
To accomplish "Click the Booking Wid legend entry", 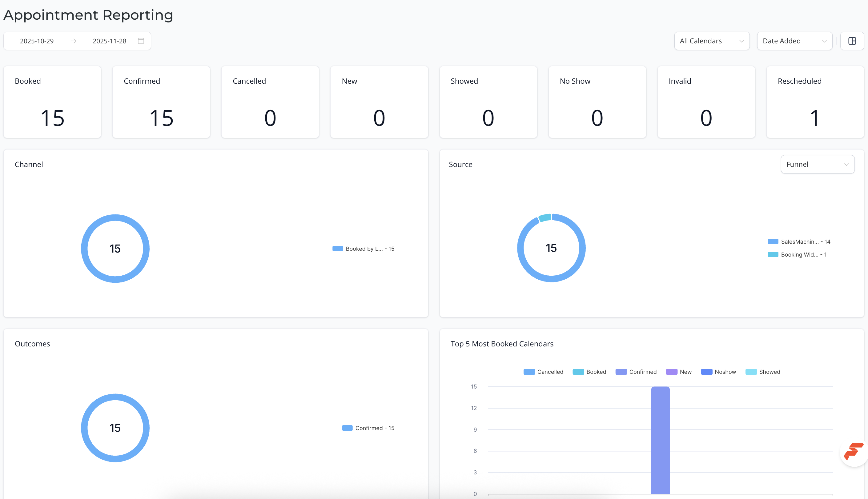I will 797,255.
